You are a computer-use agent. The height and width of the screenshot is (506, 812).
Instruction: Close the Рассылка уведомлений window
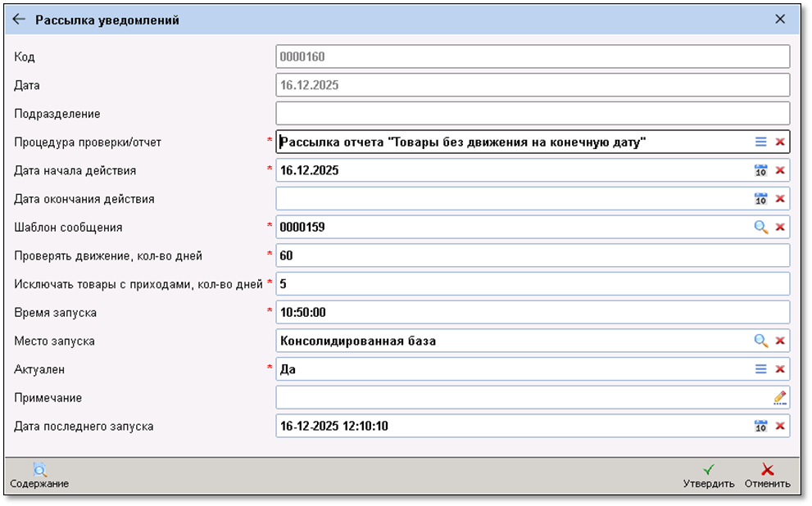point(779,19)
